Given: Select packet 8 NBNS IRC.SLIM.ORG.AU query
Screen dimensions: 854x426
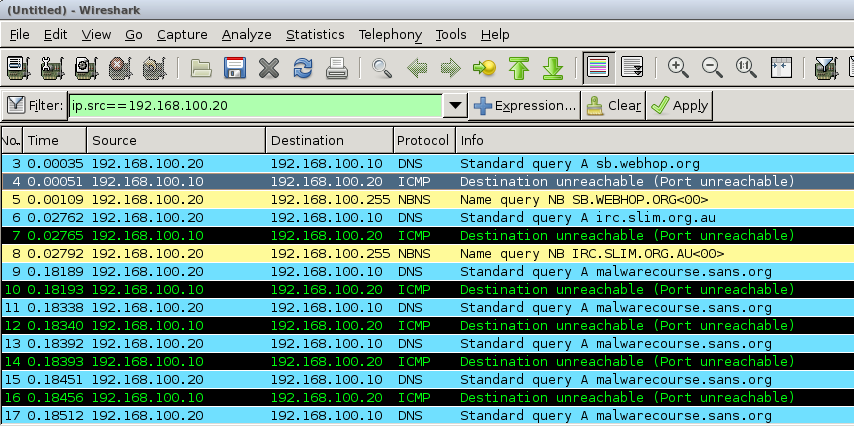Looking at the screenshot, I should tap(428, 253).
